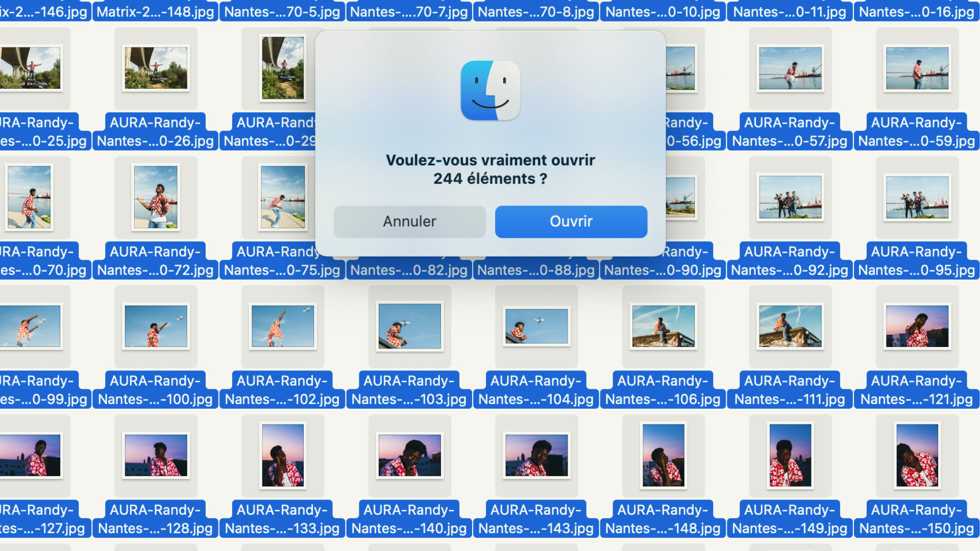
Task: Select the thumbnail for tes-...-127.jpg
Action: point(31,455)
